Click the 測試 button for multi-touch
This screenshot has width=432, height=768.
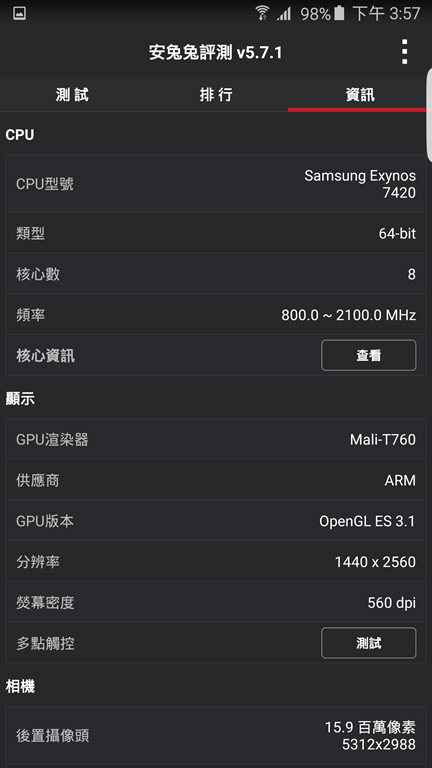coord(369,643)
